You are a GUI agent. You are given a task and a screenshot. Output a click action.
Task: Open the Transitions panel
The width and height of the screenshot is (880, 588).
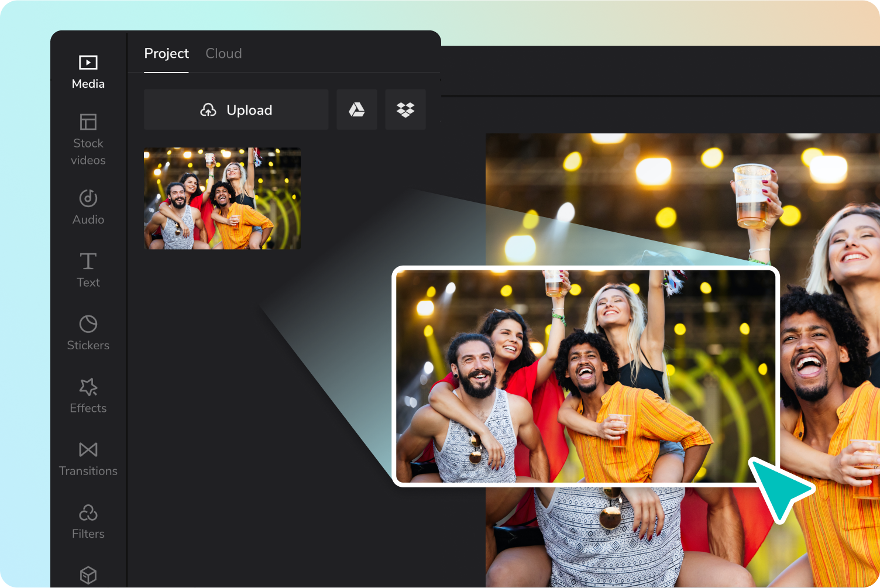tap(88, 459)
